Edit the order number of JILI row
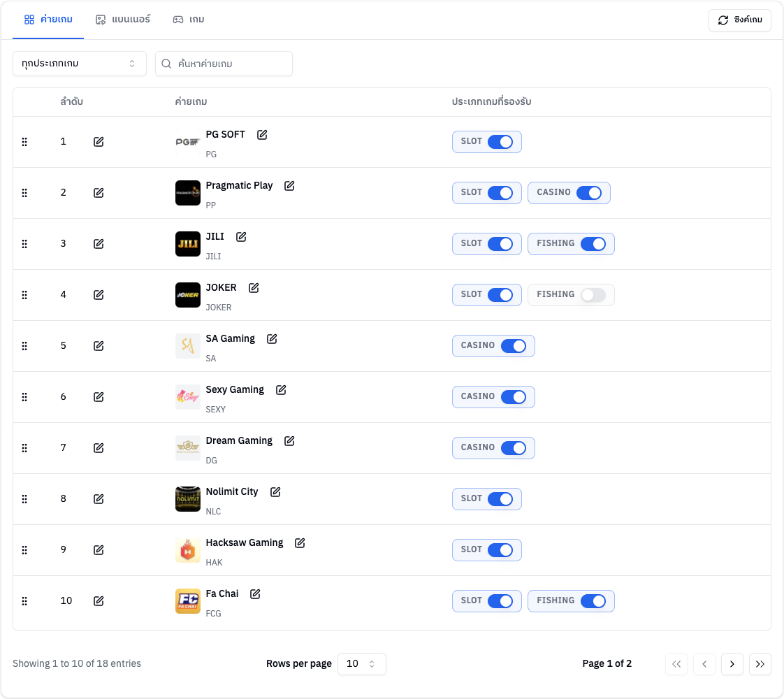The width and height of the screenshot is (784, 699). tap(99, 244)
